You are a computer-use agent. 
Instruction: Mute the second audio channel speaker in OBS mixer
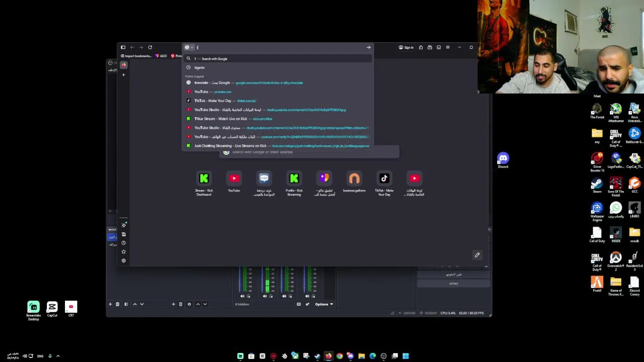pyautogui.click(x=265, y=296)
